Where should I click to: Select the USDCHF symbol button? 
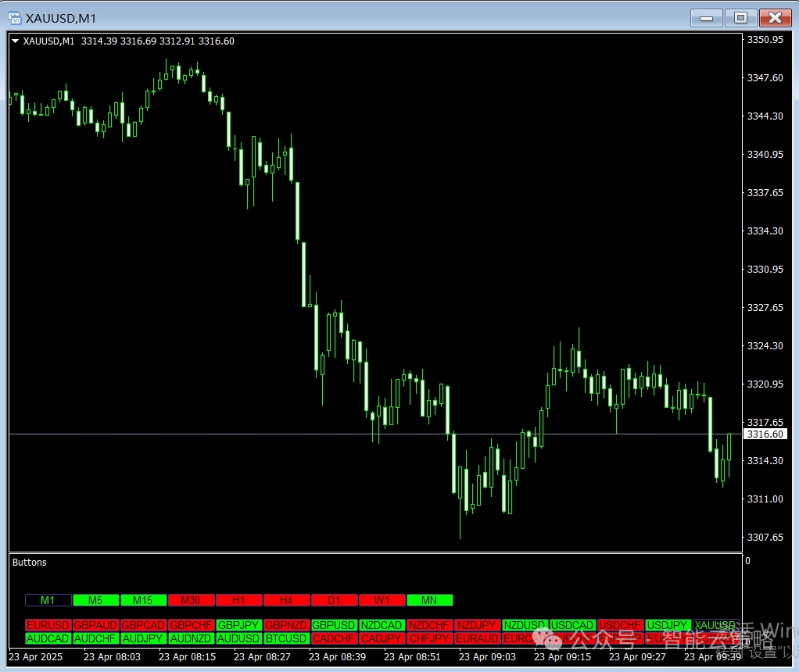click(x=621, y=625)
